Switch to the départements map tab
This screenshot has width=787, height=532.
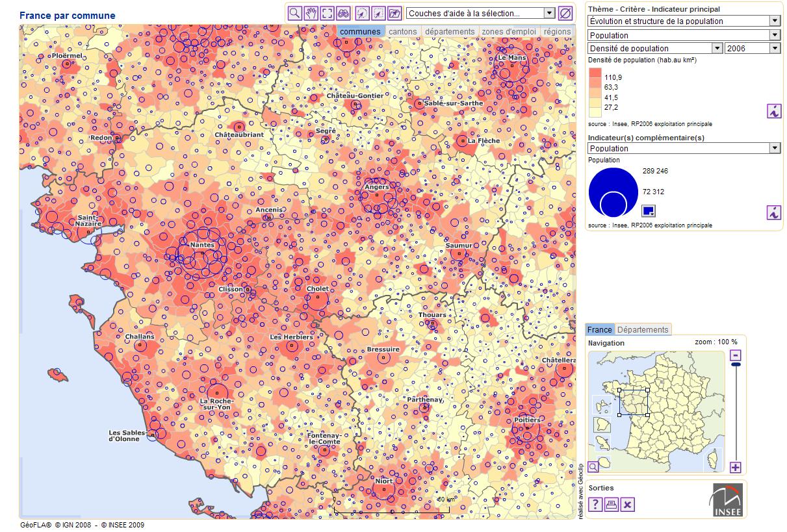[x=450, y=31]
